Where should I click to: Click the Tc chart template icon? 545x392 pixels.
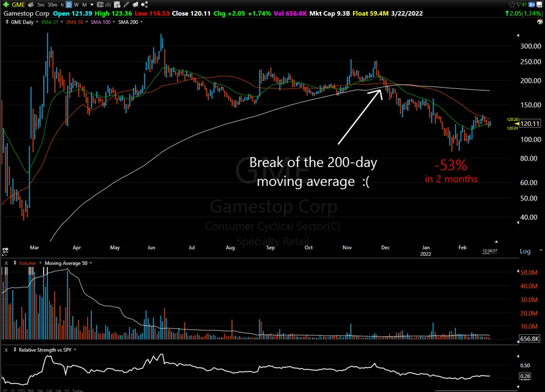[100, 4]
